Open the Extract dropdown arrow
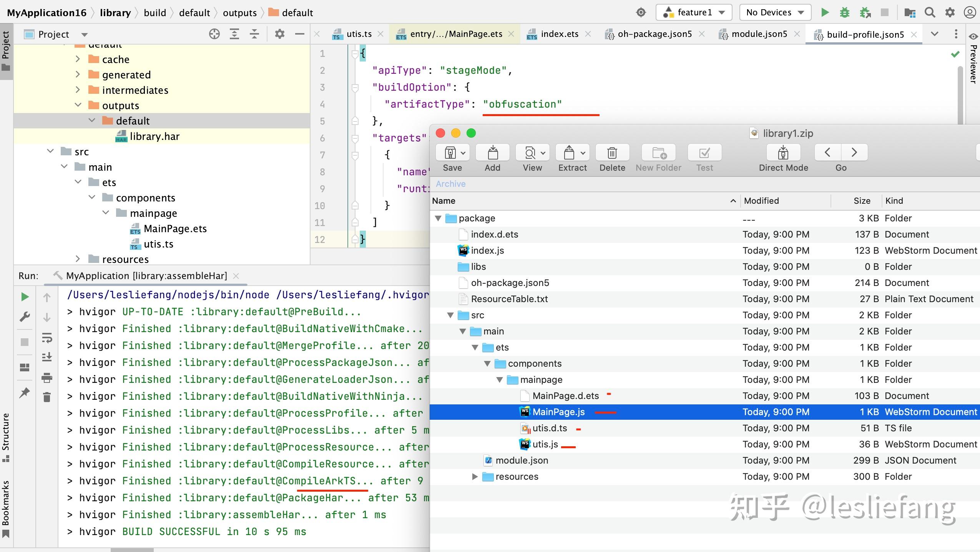This screenshot has height=552, width=980. 583,153
